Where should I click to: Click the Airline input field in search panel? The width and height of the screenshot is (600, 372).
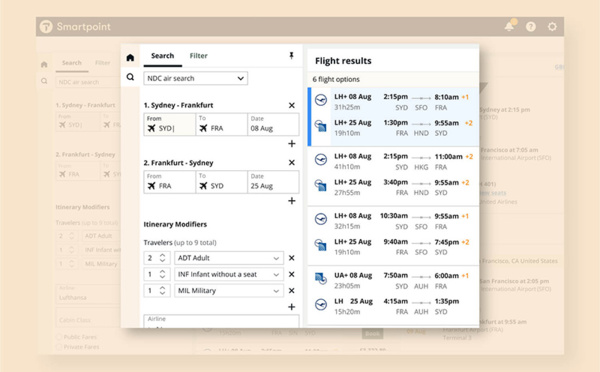(221, 321)
